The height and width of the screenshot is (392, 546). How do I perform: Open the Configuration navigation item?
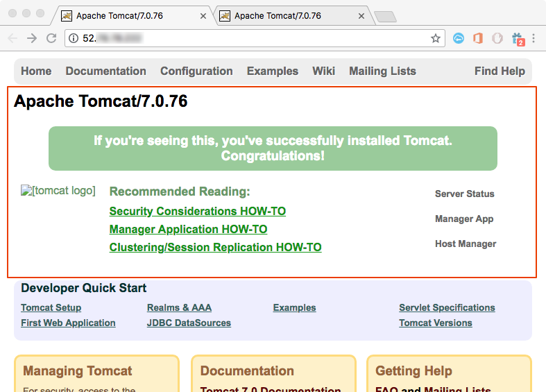[x=196, y=71]
